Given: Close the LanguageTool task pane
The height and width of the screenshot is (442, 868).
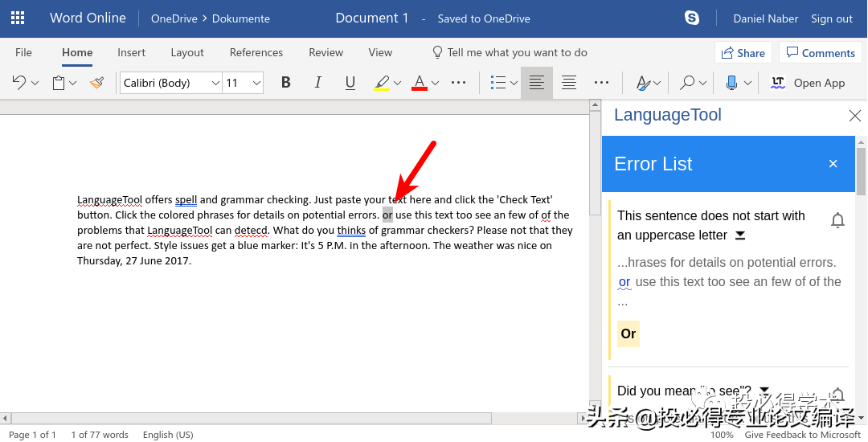Looking at the screenshot, I should tap(854, 116).
